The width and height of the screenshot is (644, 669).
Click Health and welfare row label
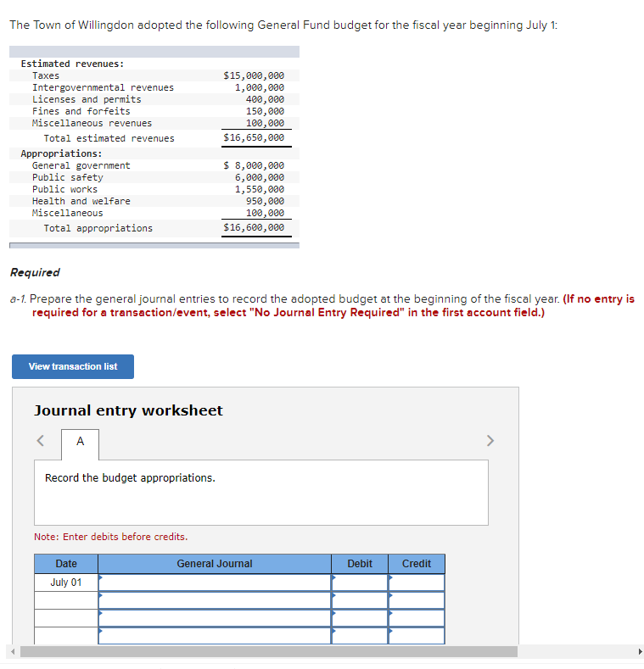coord(81,202)
